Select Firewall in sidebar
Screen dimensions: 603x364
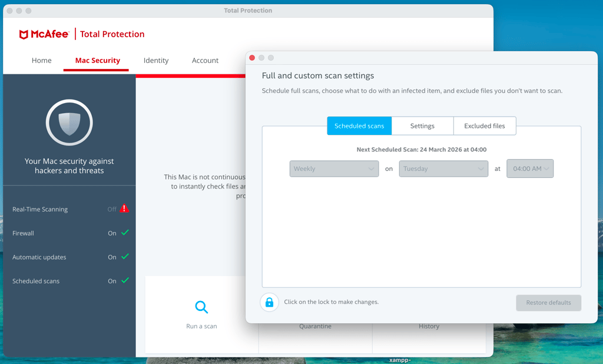23,233
